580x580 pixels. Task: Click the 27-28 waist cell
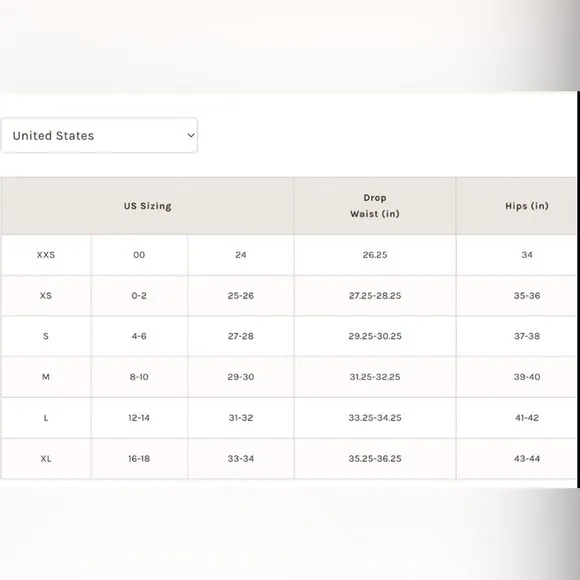[x=241, y=336]
